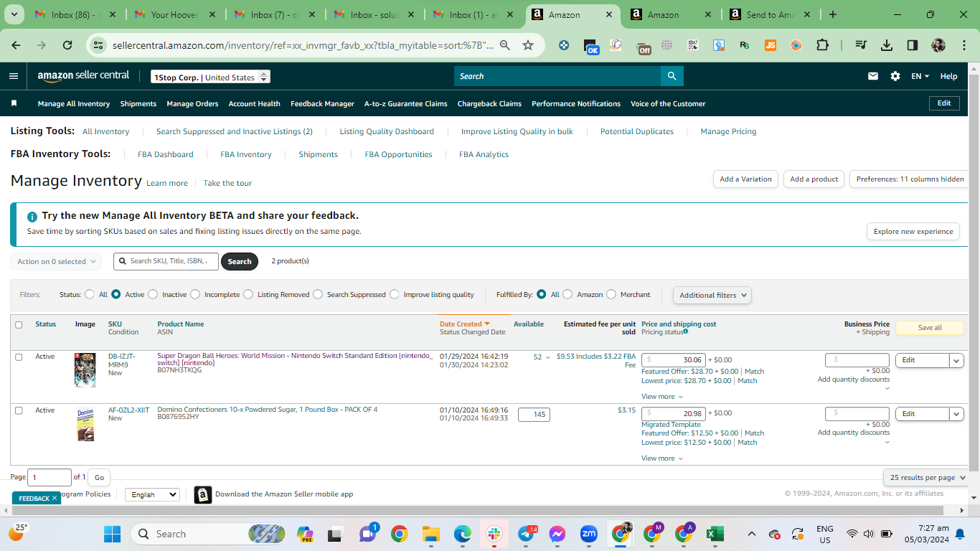Click the Add a Variation button
Viewport: 980px width, 551px height.
746,179
